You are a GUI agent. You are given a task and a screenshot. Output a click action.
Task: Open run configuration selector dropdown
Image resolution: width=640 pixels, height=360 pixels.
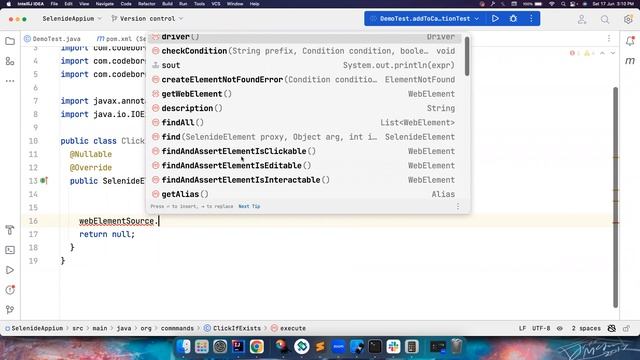coord(425,19)
